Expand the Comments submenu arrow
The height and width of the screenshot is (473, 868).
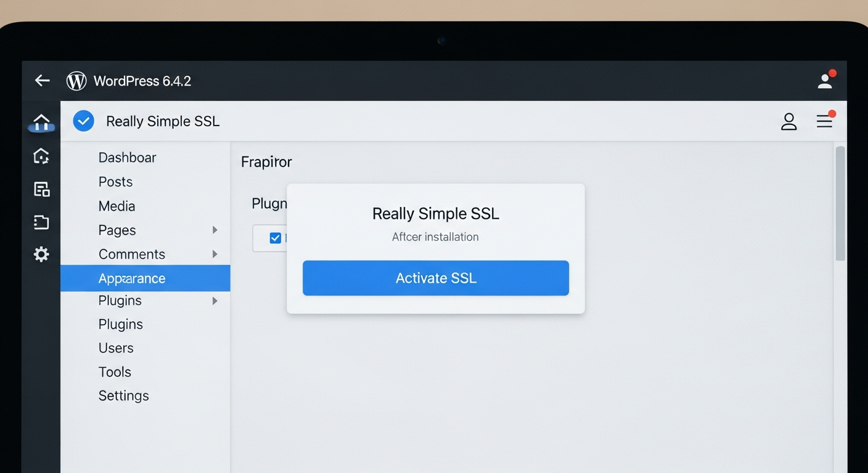(x=215, y=254)
